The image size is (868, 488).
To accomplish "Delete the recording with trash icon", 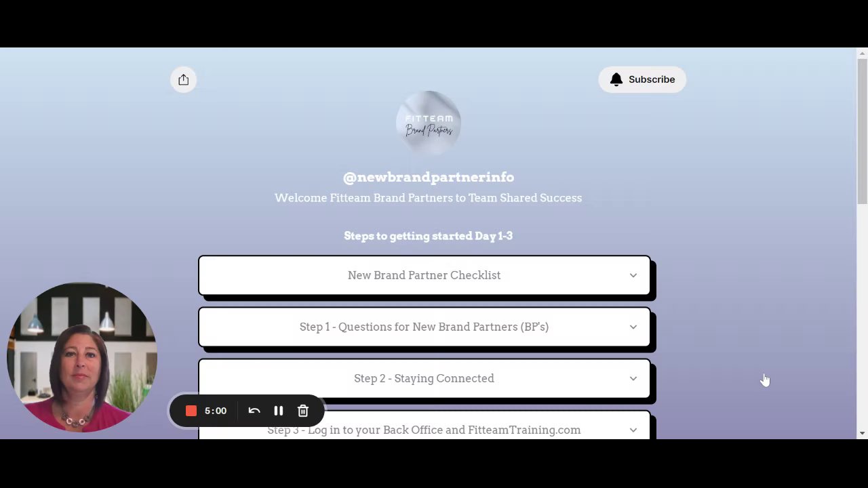I will pyautogui.click(x=303, y=411).
